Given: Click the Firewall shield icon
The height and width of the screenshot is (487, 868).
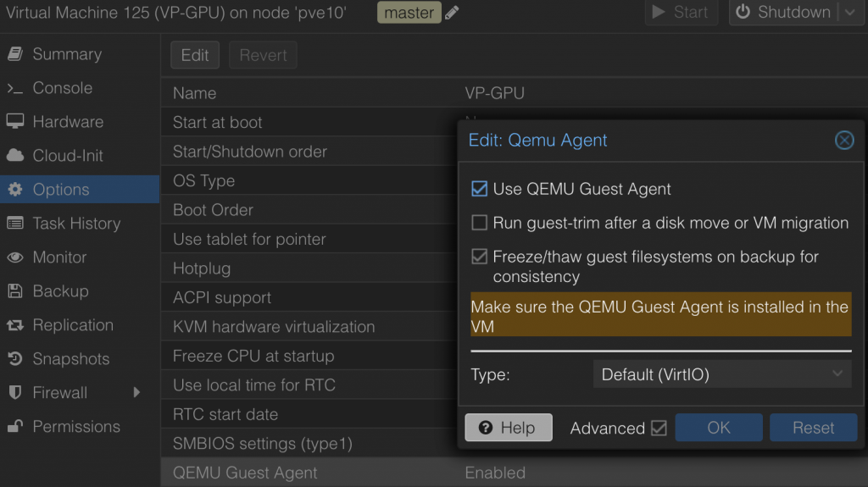Looking at the screenshot, I should click(15, 392).
